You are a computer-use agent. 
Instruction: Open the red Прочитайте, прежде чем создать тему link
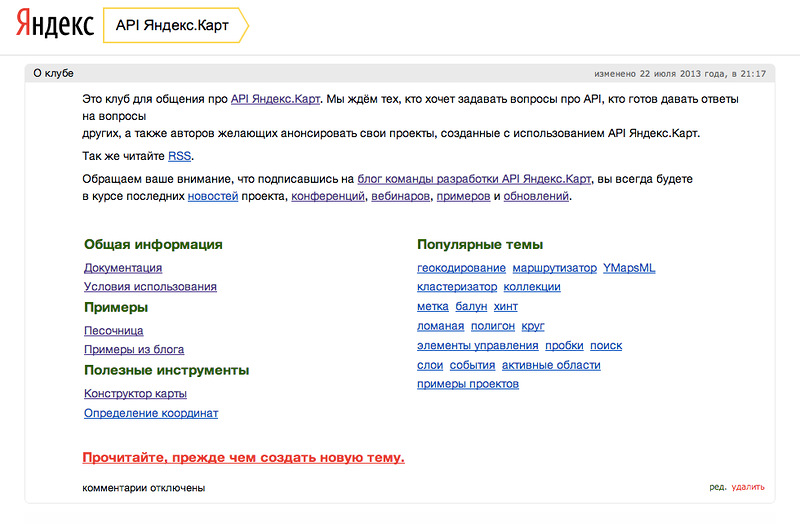[x=243, y=458]
